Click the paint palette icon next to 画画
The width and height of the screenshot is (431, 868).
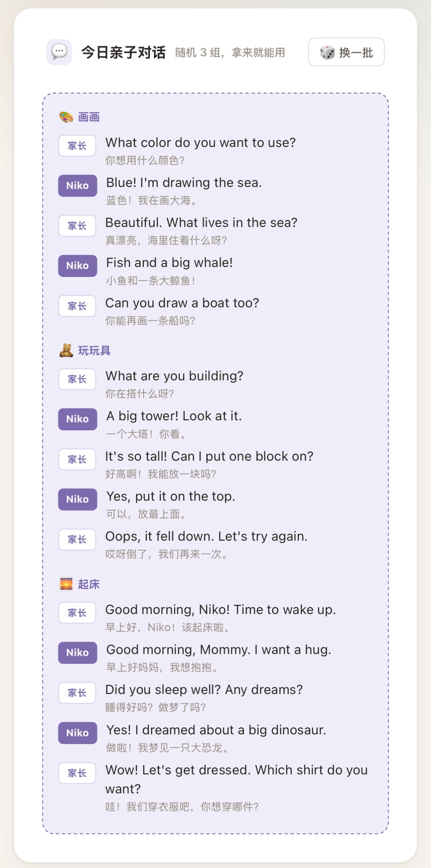coord(66,117)
